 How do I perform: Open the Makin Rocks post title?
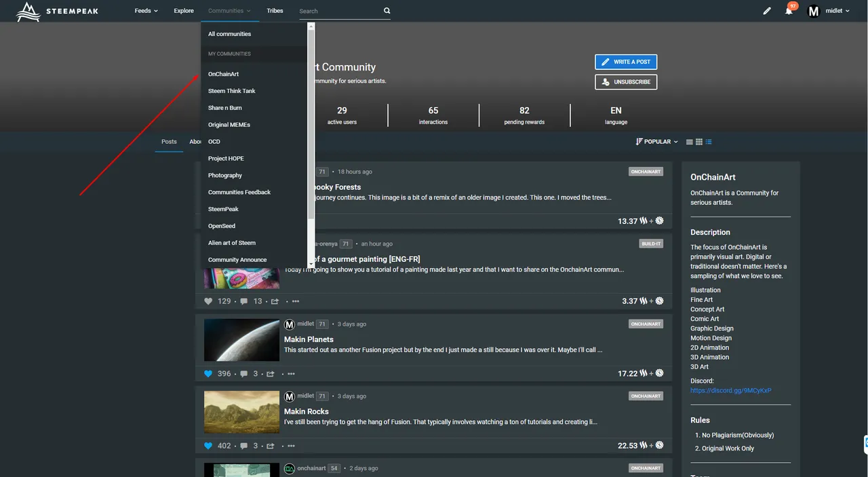pos(307,411)
